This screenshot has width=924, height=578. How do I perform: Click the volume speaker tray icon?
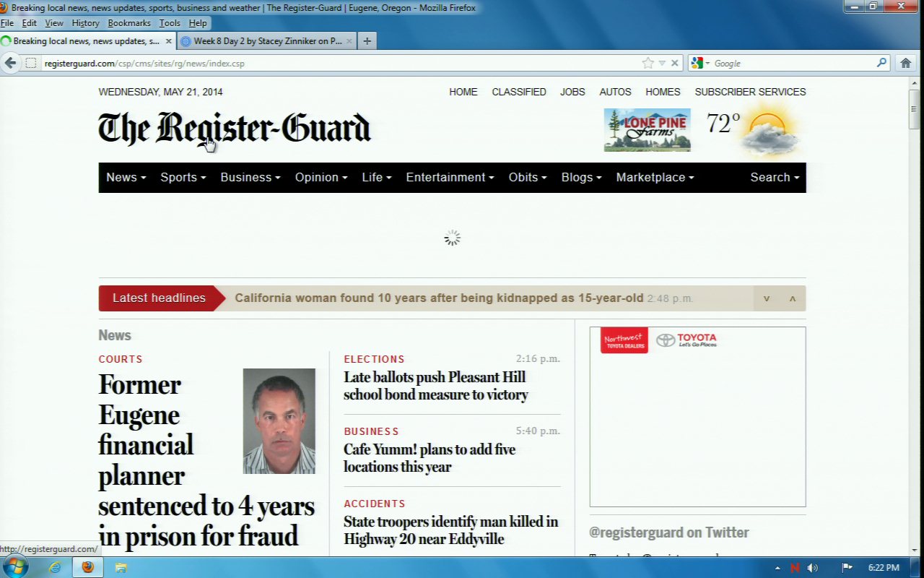[x=813, y=568]
